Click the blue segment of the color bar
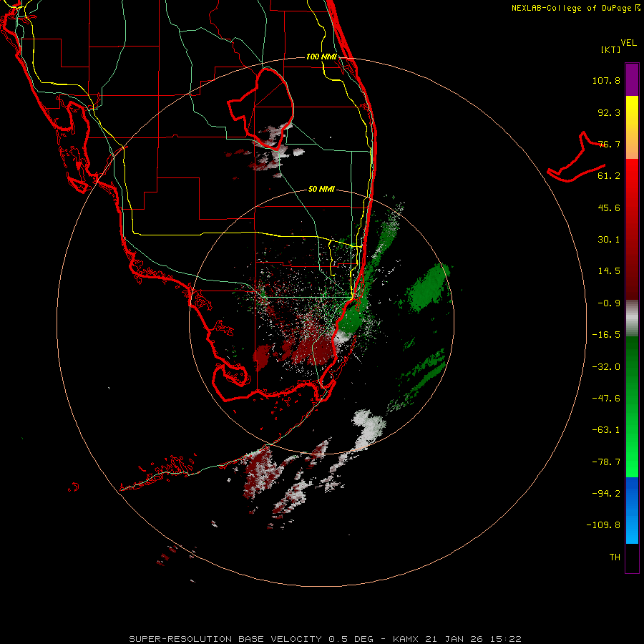The width and height of the screenshot is (644, 644). click(632, 510)
